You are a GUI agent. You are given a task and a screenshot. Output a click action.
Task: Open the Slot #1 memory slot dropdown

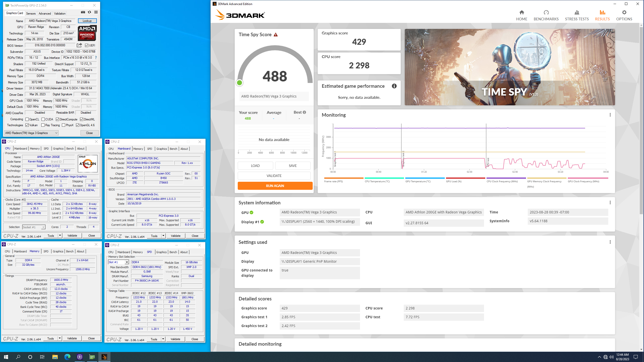(118, 262)
